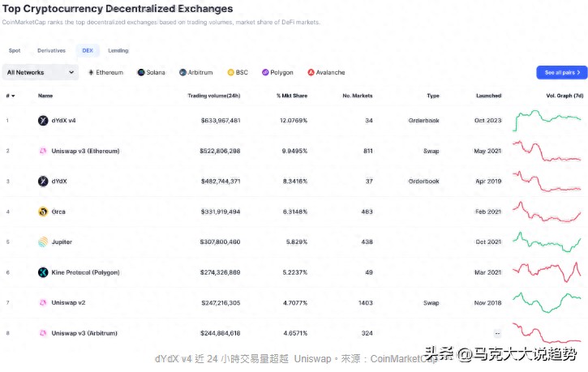588x372 pixels.
Task: Click the $331,919,494 trading volume value
Action: (221, 212)
